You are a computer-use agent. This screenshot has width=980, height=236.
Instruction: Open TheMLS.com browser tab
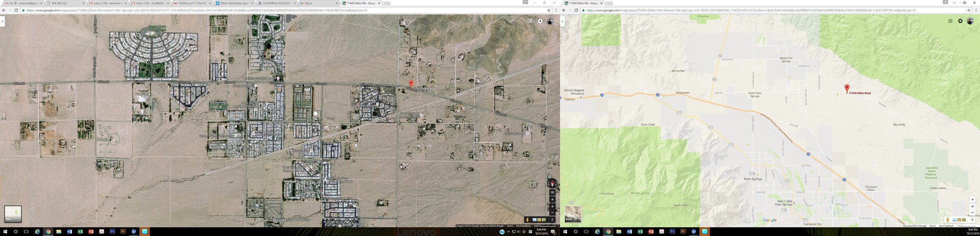192,3
